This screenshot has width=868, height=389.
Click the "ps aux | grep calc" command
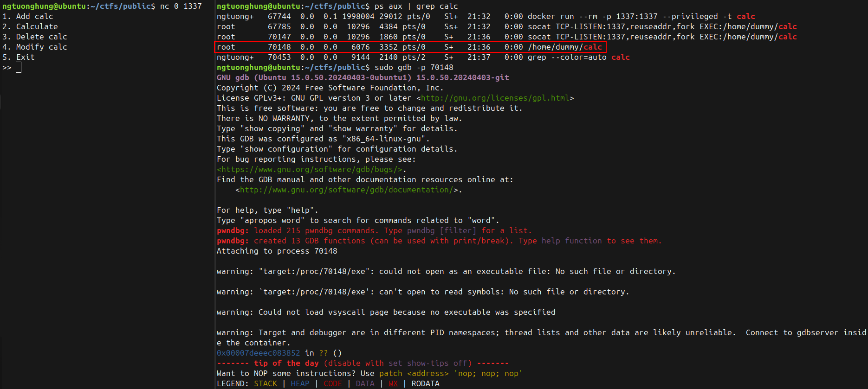pyautogui.click(x=416, y=6)
